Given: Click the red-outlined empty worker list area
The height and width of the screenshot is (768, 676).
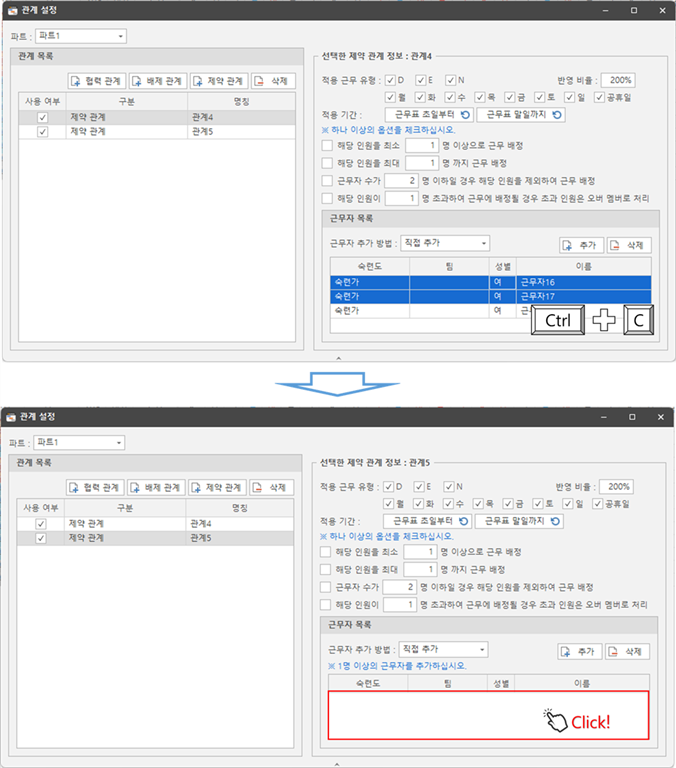Looking at the screenshot, I should [490, 715].
